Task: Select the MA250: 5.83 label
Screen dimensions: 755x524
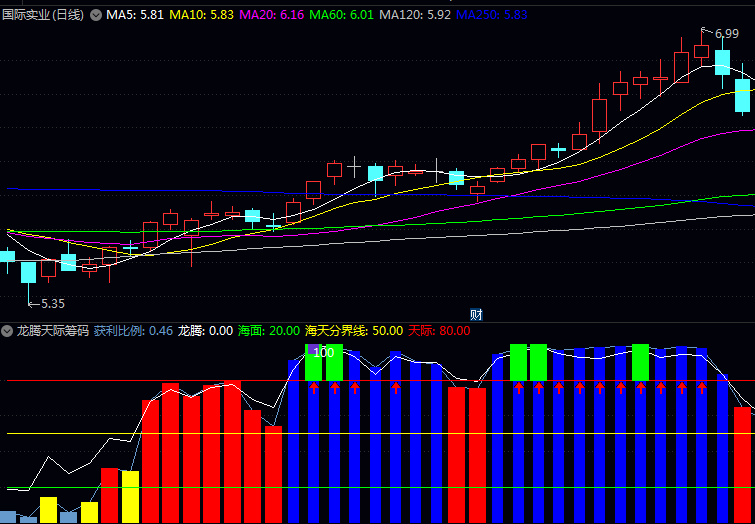Action: pos(492,15)
